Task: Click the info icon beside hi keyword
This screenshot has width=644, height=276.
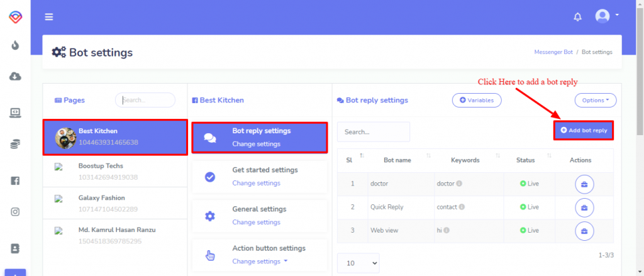Action: 447,230
